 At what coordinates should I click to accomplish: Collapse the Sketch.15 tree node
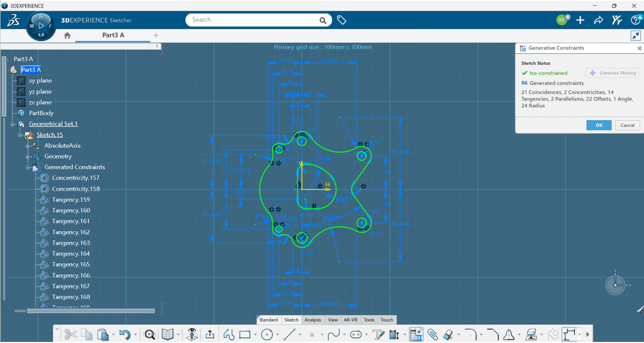pyautogui.click(x=19, y=135)
